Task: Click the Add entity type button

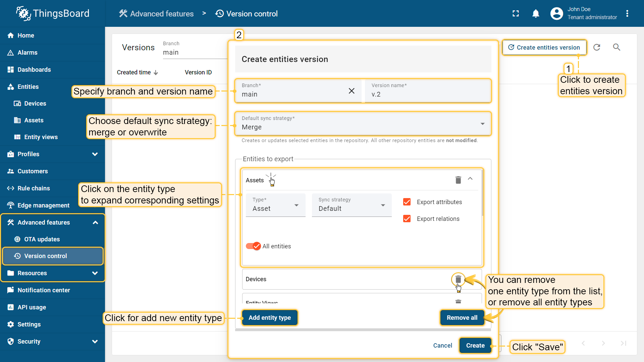Action: [x=269, y=317]
